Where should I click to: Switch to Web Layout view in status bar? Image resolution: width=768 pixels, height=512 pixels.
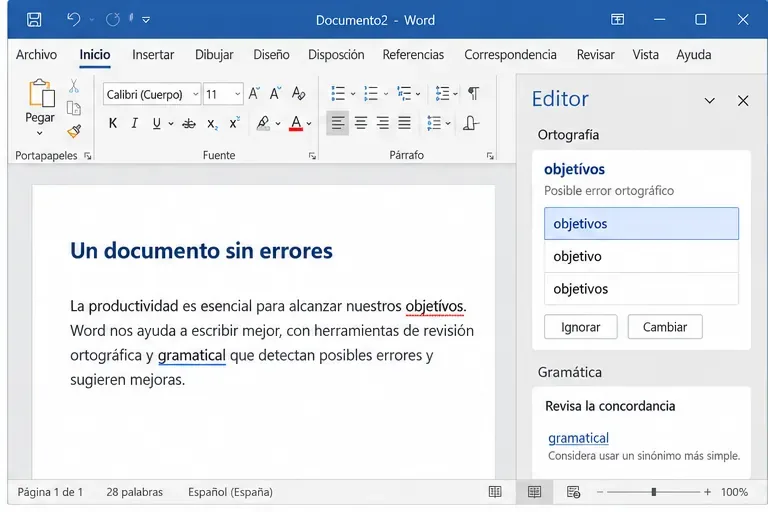pos(573,491)
